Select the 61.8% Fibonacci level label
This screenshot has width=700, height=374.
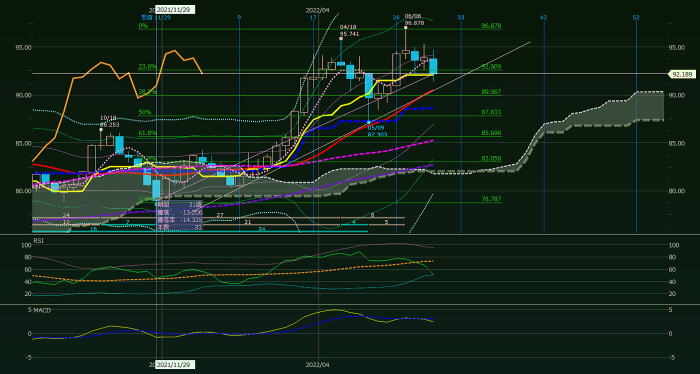coord(147,133)
